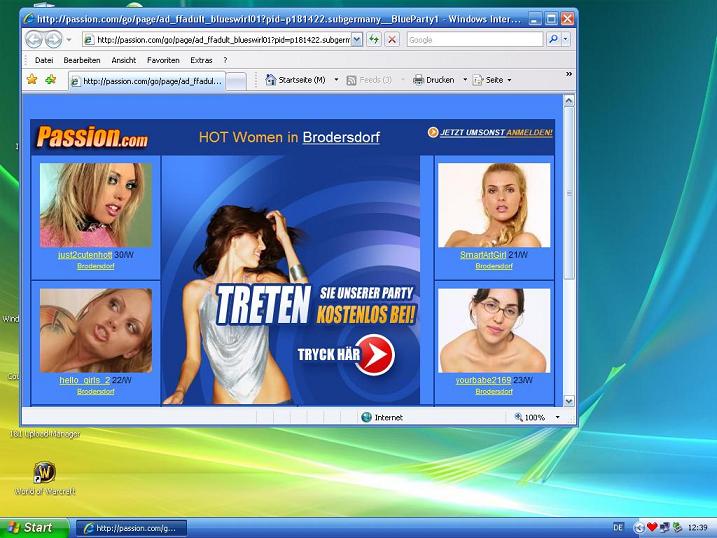The height and width of the screenshot is (538, 717).
Task: Select the passion.com taskbar button
Action: click(x=131, y=528)
